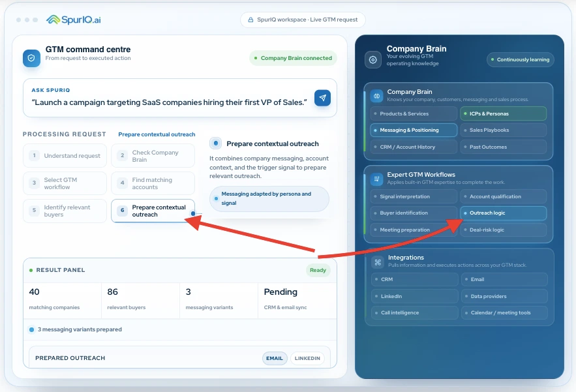Image resolution: width=576 pixels, height=392 pixels.
Task: Select Buyer identification workflow chip
Action: pyautogui.click(x=414, y=213)
